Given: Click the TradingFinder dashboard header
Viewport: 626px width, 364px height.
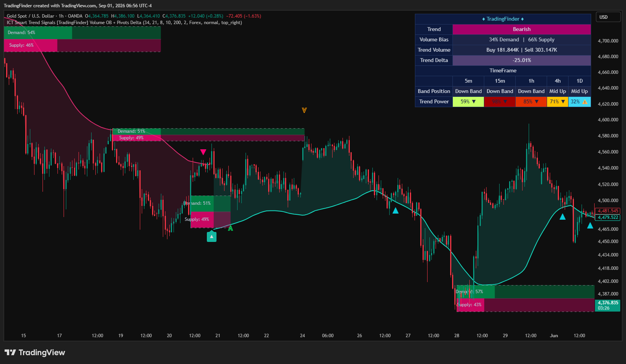Looking at the screenshot, I should (503, 19).
